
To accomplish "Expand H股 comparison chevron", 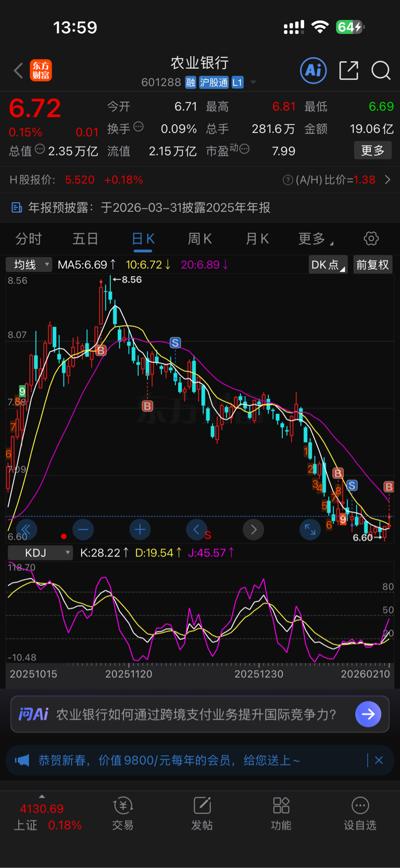I will (387, 180).
